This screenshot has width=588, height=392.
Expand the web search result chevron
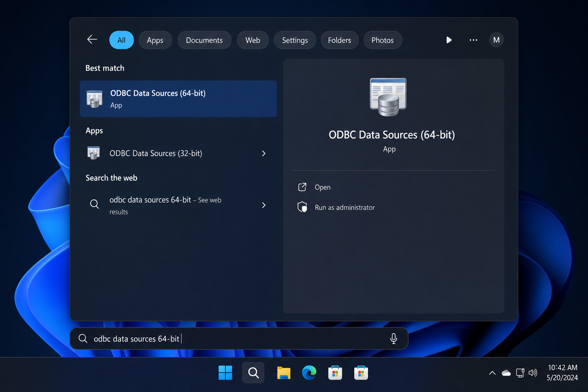point(264,205)
